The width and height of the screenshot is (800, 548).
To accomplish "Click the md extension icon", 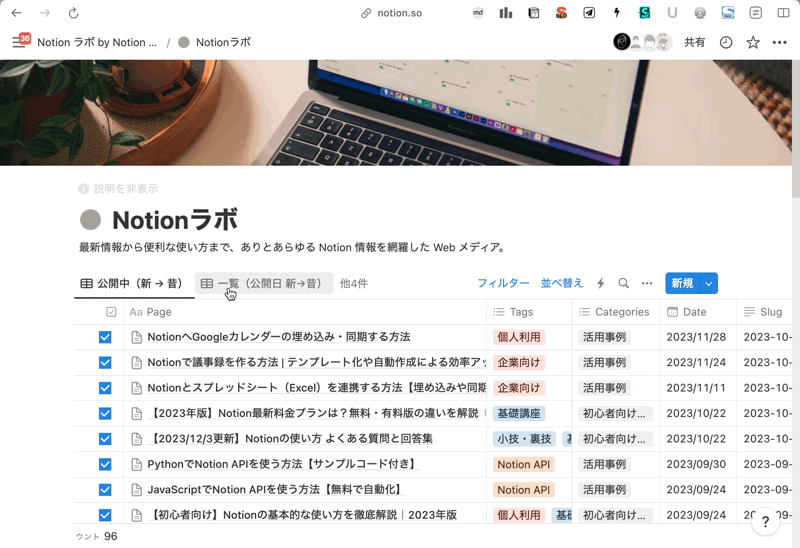I will (478, 13).
